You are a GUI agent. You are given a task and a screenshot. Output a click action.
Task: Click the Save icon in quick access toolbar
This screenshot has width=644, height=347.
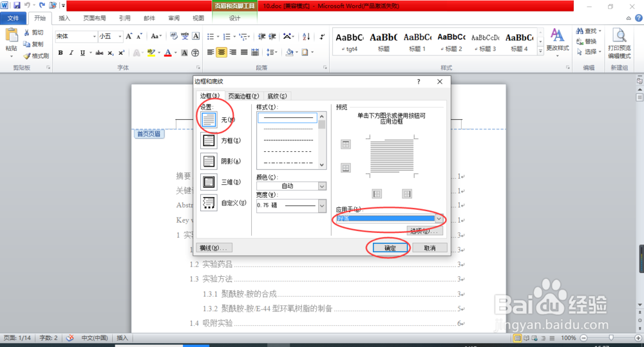tap(17, 6)
